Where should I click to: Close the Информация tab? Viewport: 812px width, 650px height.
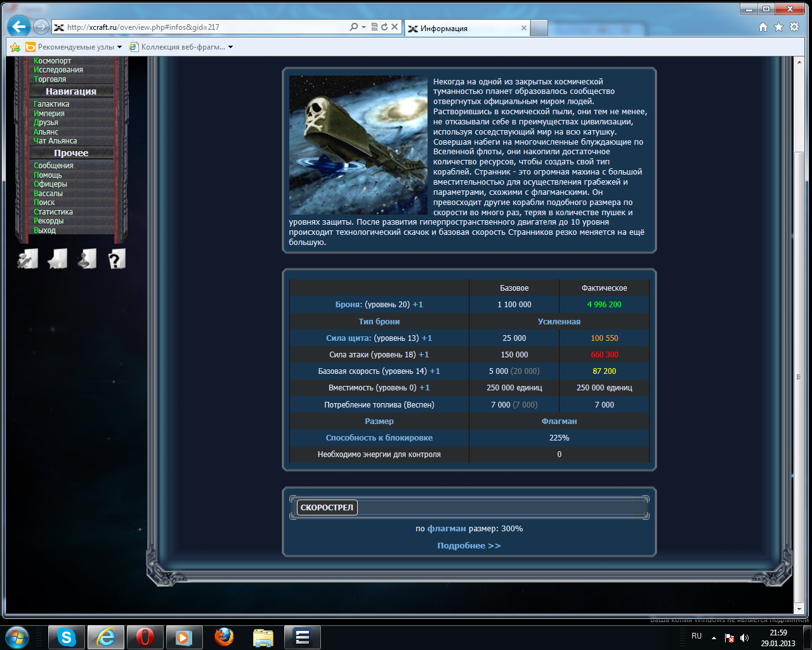click(x=523, y=28)
